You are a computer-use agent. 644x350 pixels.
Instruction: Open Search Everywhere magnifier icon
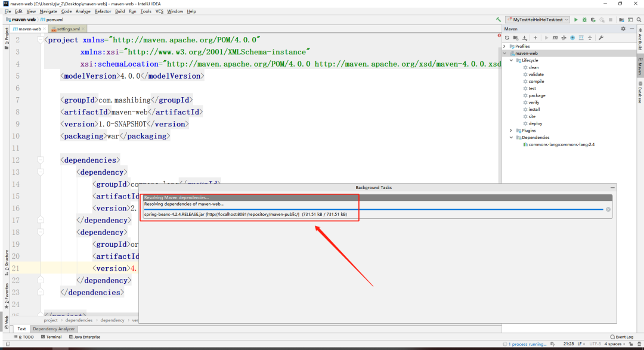[639, 20]
